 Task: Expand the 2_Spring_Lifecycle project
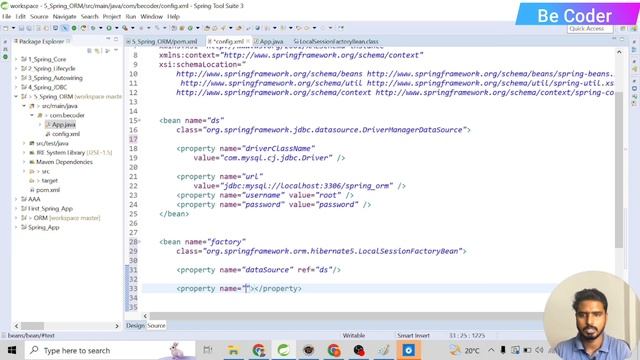coord(16,69)
